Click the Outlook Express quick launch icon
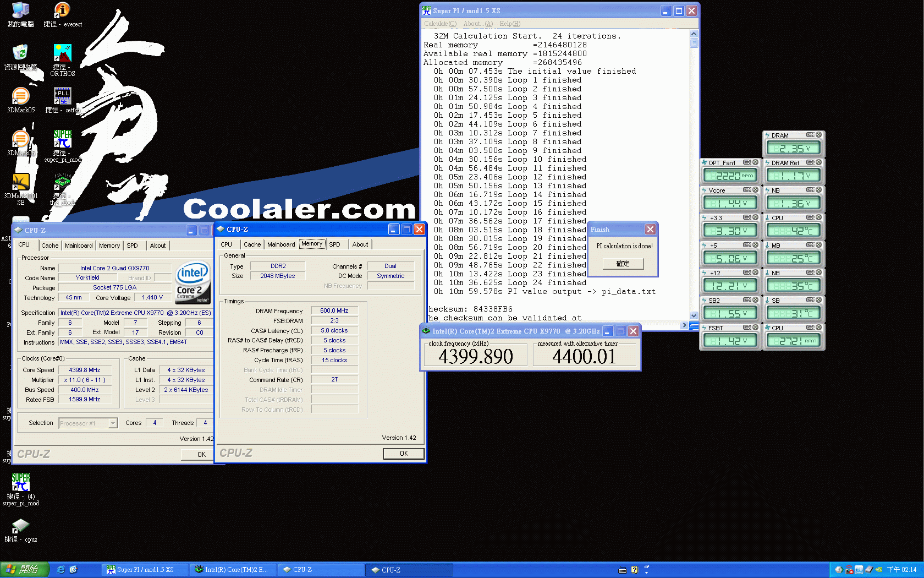This screenshot has height=578, width=924. (x=73, y=570)
